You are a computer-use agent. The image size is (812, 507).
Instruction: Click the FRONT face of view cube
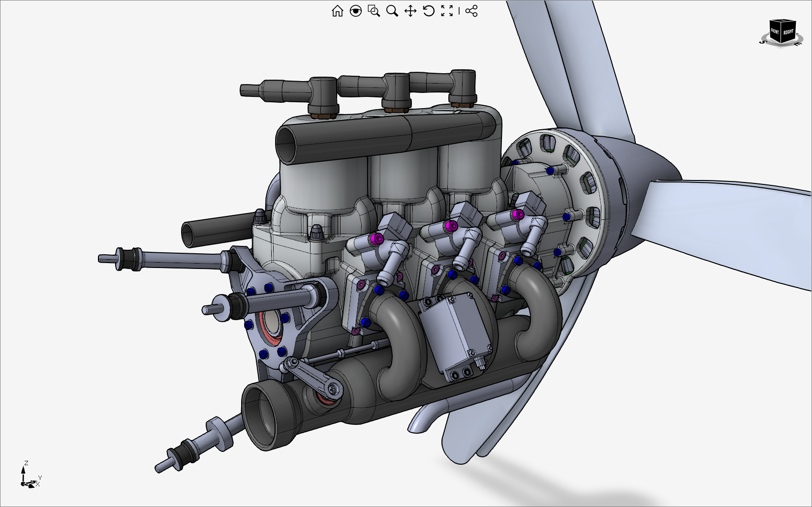tap(775, 32)
